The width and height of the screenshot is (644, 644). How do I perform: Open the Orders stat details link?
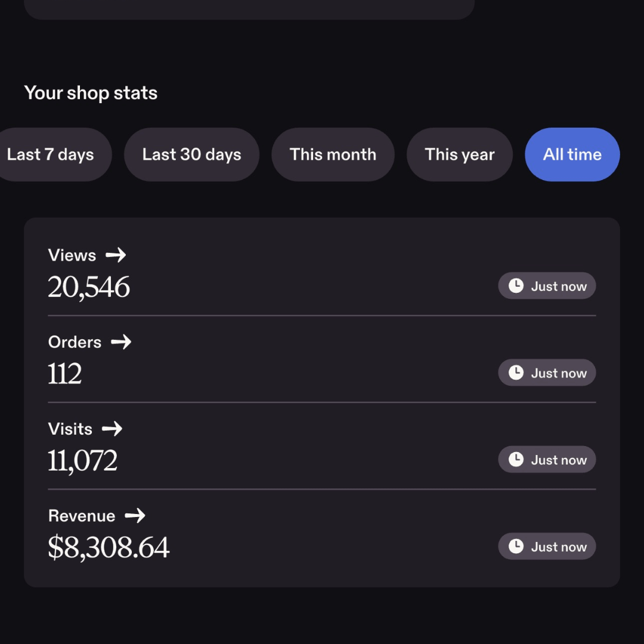pos(89,342)
